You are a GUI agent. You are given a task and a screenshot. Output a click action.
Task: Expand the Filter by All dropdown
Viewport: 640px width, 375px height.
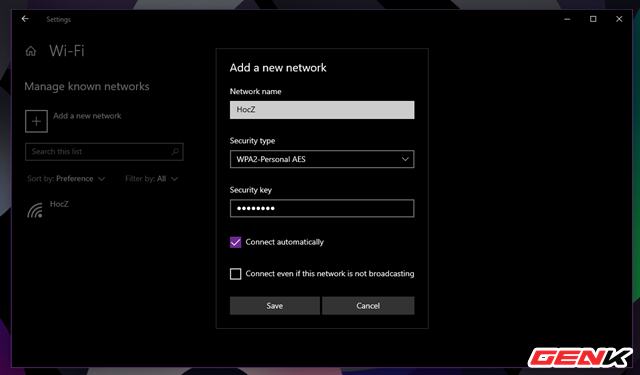[x=151, y=179]
